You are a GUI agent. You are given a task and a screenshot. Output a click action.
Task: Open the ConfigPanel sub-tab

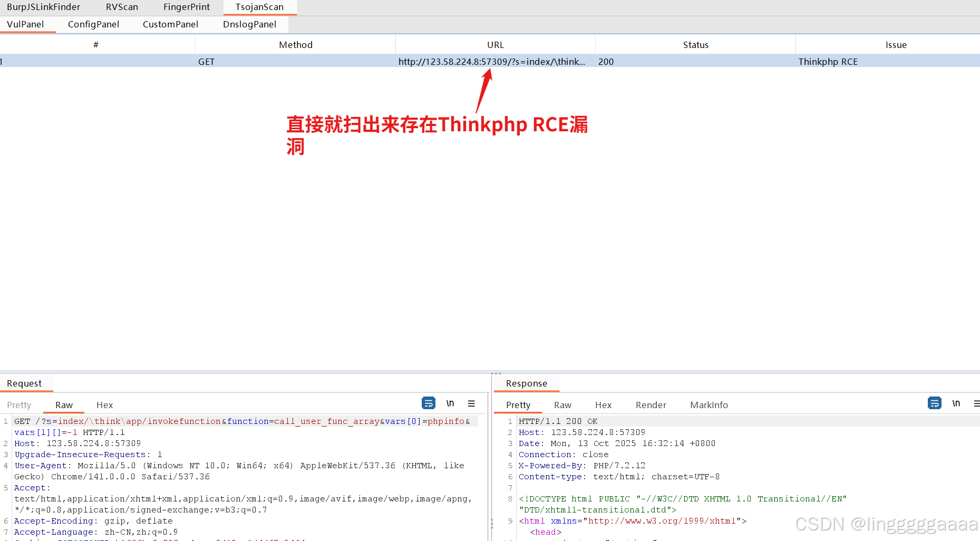click(93, 24)
